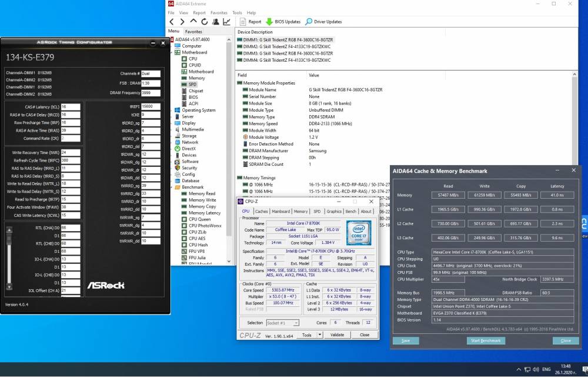Click the BIOS Updates green arrow
Screen dimensions: 588x378
(x=269, y=22)
